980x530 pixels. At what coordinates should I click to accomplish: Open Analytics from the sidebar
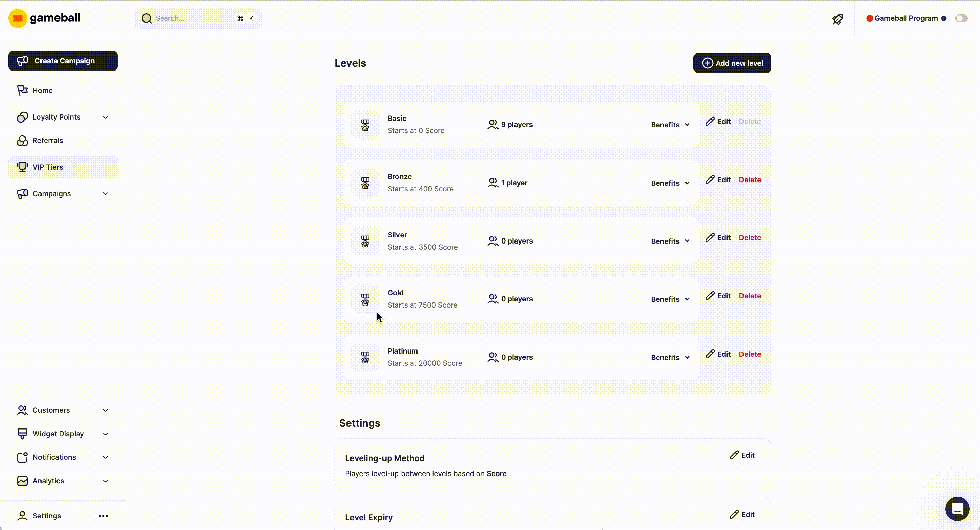48,481
